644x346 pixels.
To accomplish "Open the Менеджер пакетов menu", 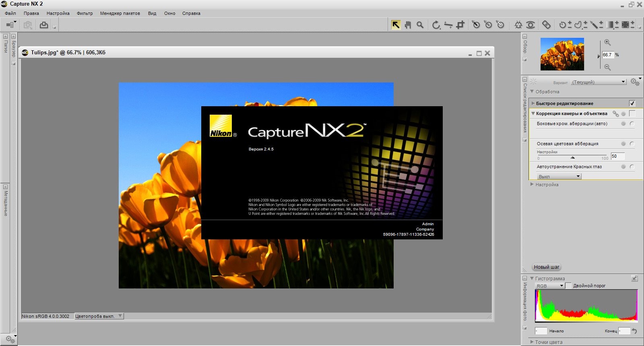I will [x=120, y=13].
